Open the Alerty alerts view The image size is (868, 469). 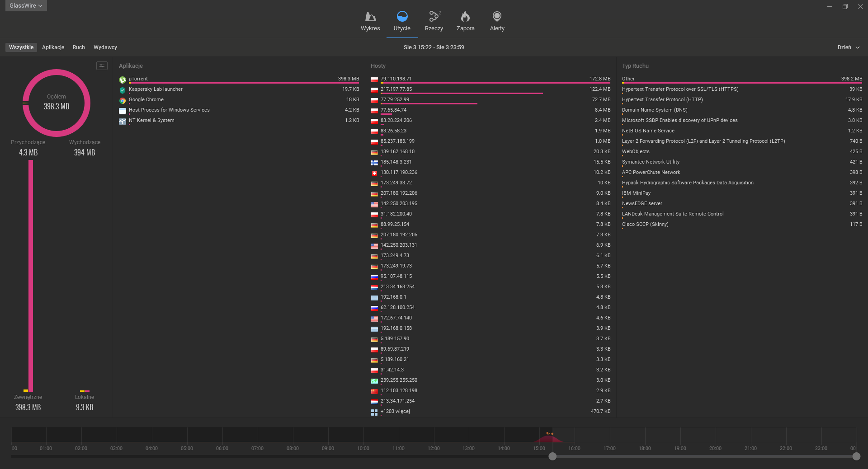(x=497, y=21)
